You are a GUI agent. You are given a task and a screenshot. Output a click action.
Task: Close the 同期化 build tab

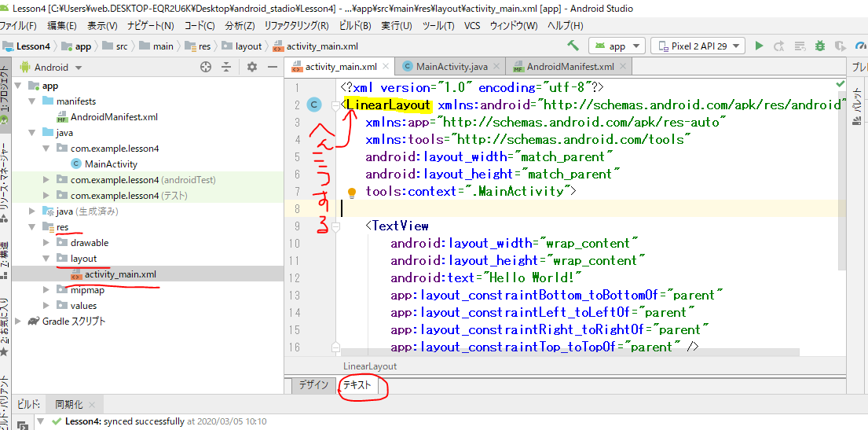[x=92, y=405]
